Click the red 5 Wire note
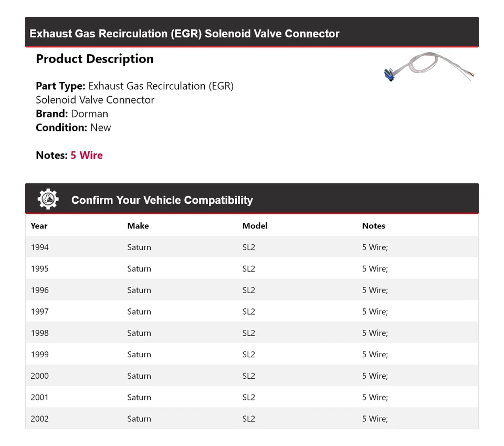 tap(87, 155)
